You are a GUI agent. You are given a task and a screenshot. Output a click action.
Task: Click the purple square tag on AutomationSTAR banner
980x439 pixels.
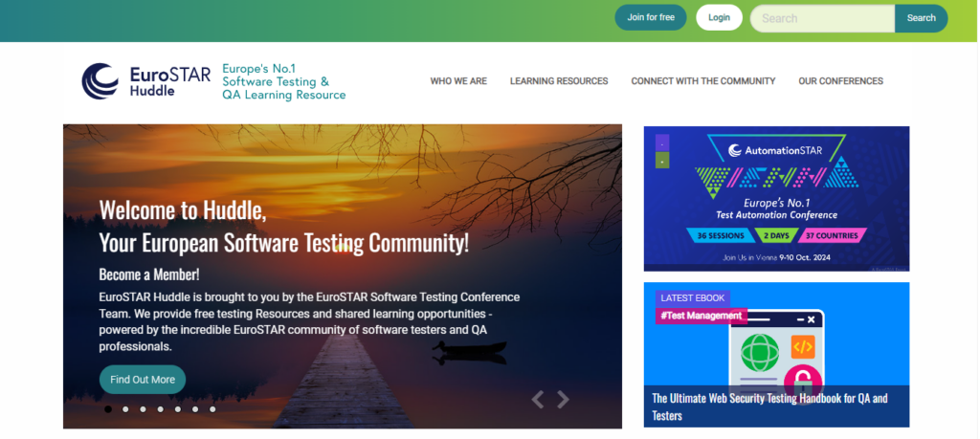[x=662, y=142]
